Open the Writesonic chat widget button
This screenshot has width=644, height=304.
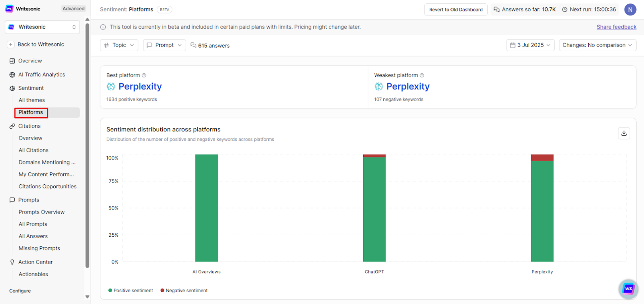(628, 289)
